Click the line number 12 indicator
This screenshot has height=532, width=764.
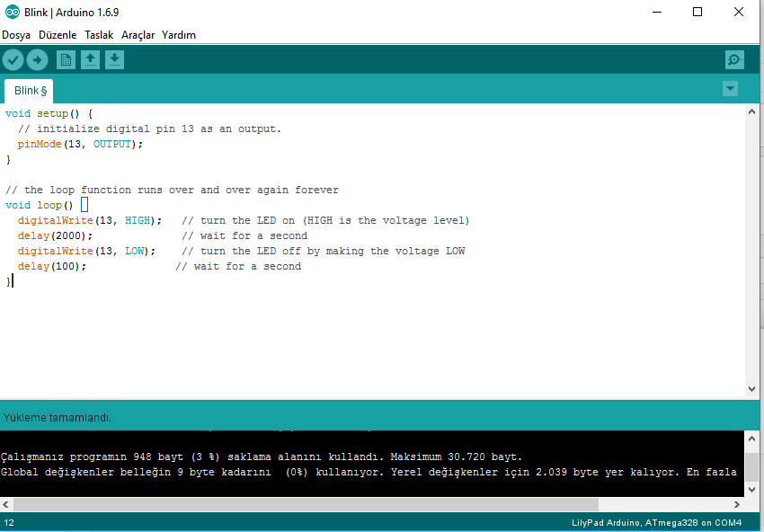coord(11,522)
